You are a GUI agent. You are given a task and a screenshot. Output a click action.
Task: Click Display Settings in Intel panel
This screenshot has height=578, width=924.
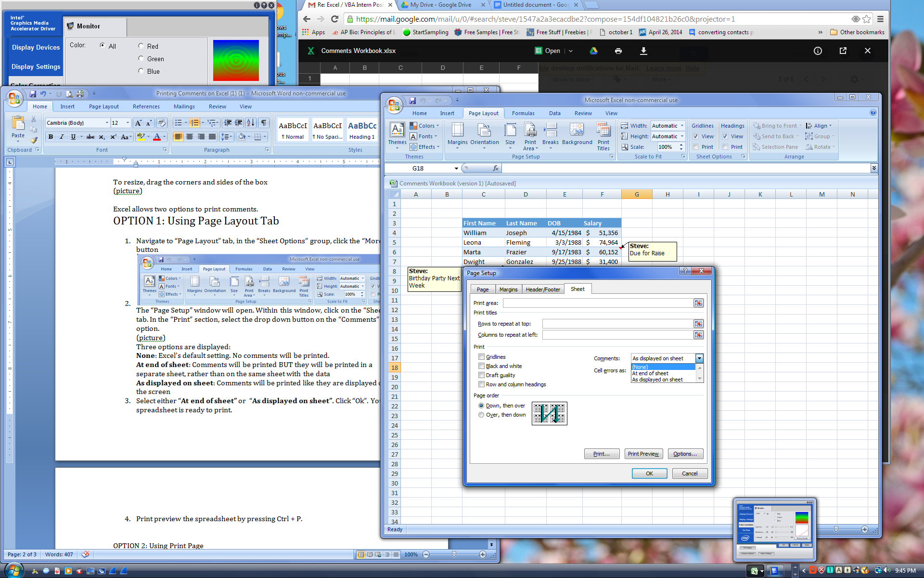[36, 66]
